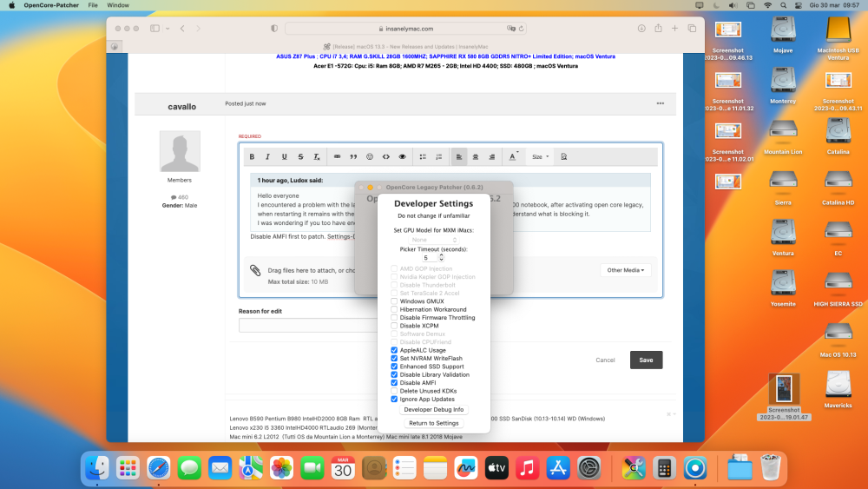Uncheck Enhanced SSD Support
The height and width of the screenshot is (489, 868).
coord(394,367)
